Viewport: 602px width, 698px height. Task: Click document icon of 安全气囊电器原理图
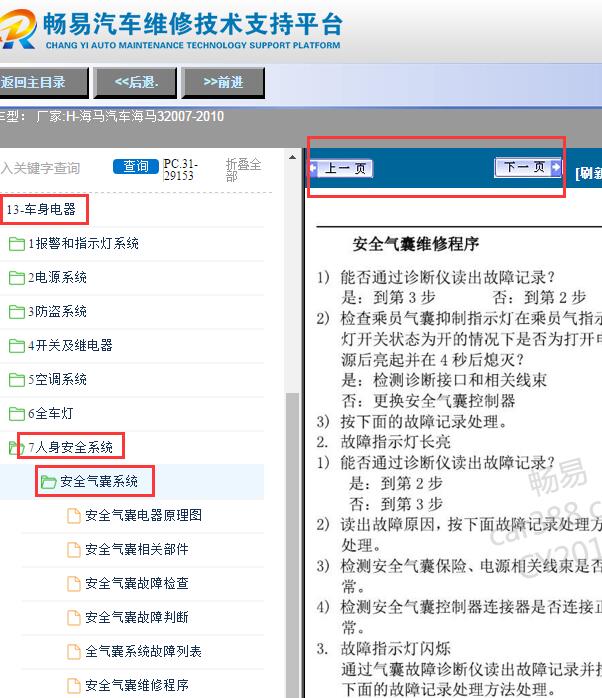[x=73, y=515]
